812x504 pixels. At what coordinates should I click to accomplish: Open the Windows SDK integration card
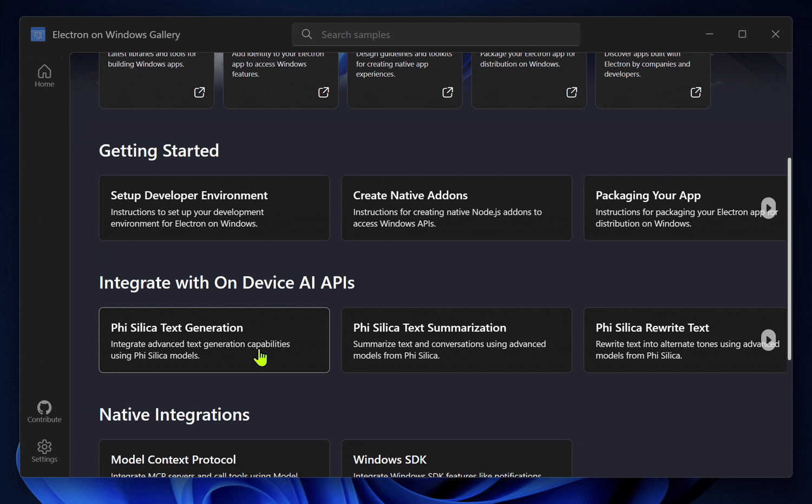point(456,459)
